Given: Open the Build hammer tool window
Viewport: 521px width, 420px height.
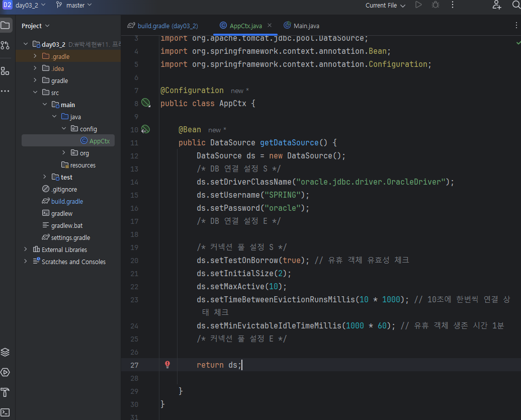Looking at the screenshot, I should click(x=6, y=392).
